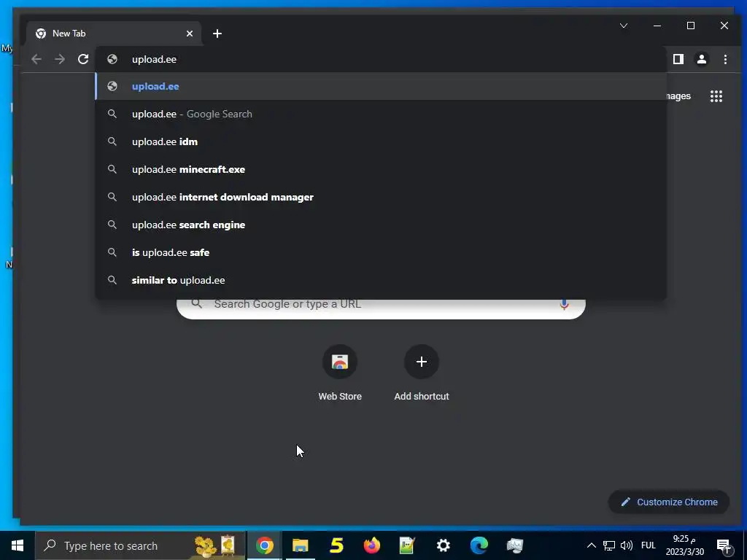Choose upload.ee internet download manager suggestion
This screenshot has width=747, height=560.
tap(381, 197)
